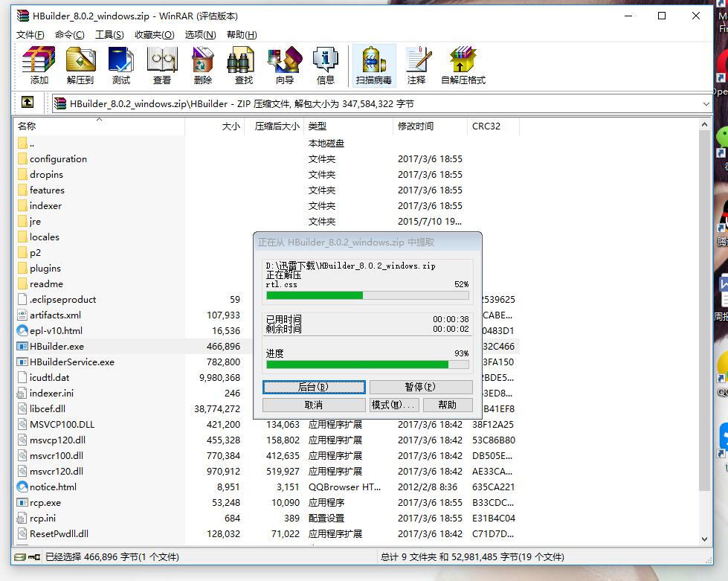Open the File (文件) menu
The width and height of the screenshot is (728, 581).
30,35
